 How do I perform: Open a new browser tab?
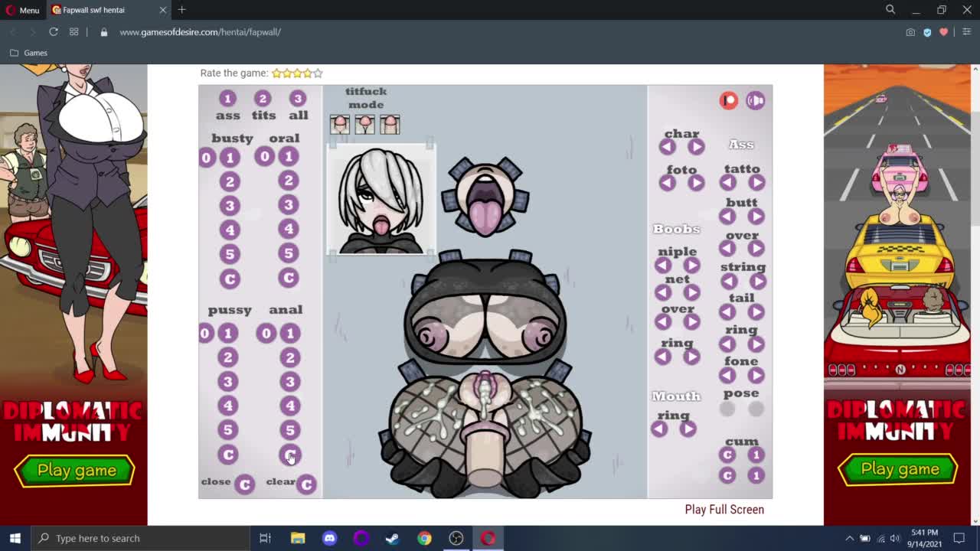point(181,10)
